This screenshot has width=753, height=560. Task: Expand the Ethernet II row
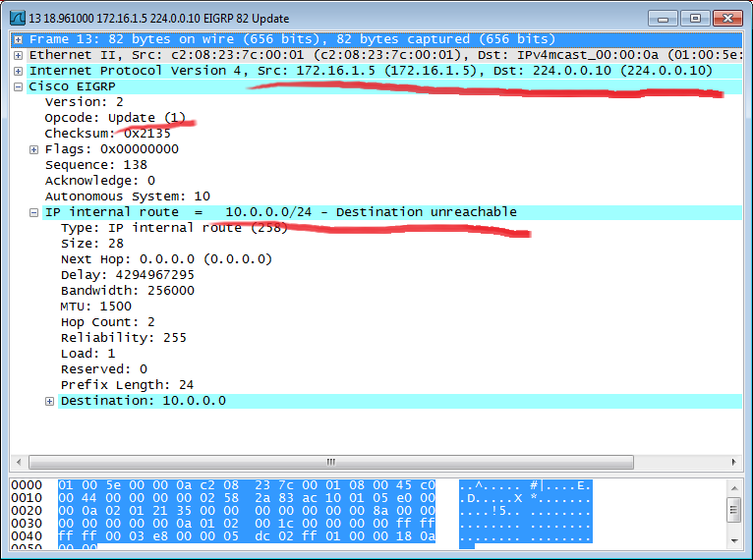(19, 56)
